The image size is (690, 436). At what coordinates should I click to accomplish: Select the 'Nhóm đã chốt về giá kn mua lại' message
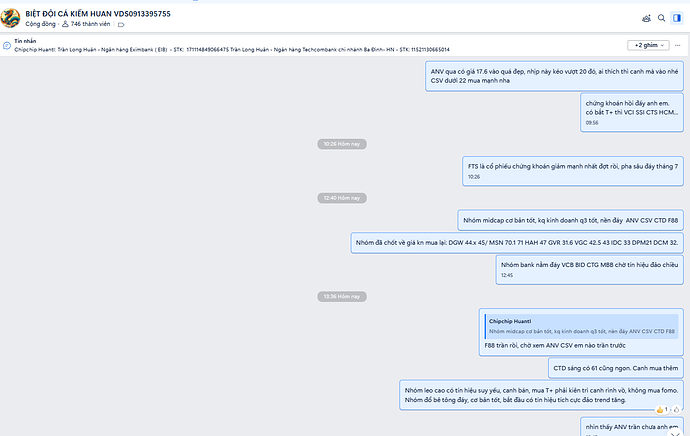[x=517, y=243]
